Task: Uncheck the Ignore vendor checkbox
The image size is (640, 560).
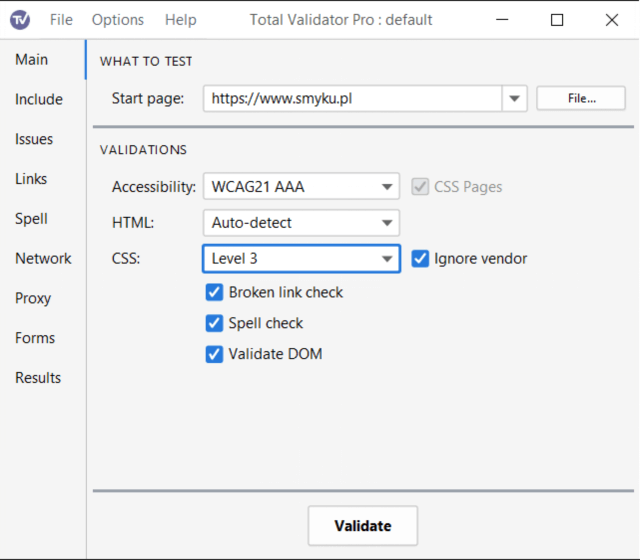Action: click(421, 259)
